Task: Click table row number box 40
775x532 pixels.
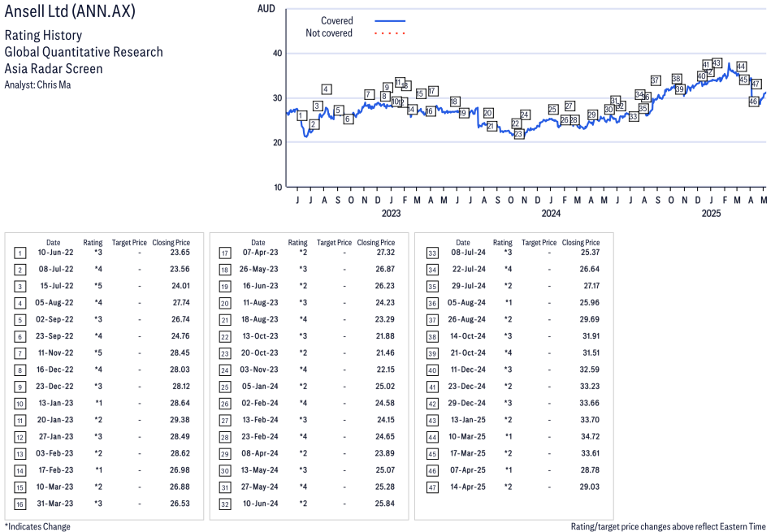Action: coord(432,370)
